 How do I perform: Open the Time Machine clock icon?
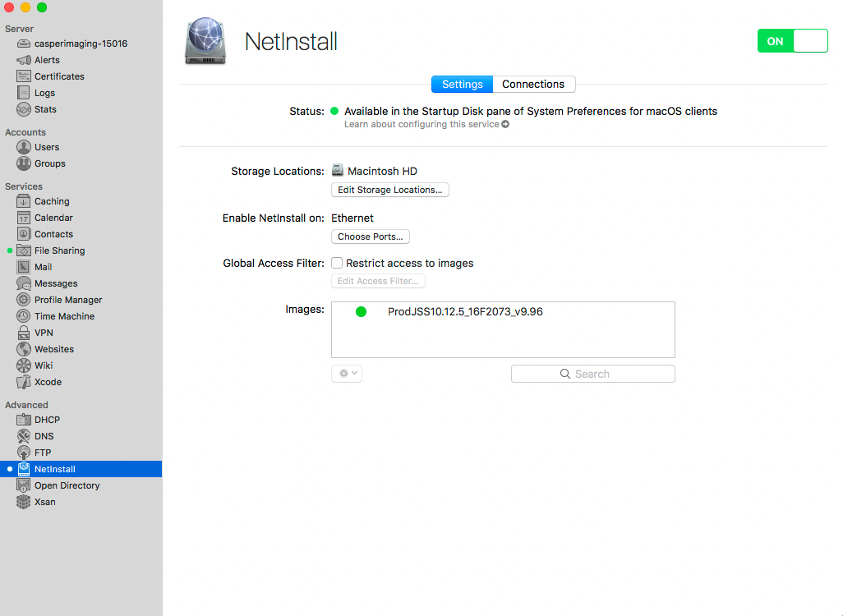(x=24, y=316)
